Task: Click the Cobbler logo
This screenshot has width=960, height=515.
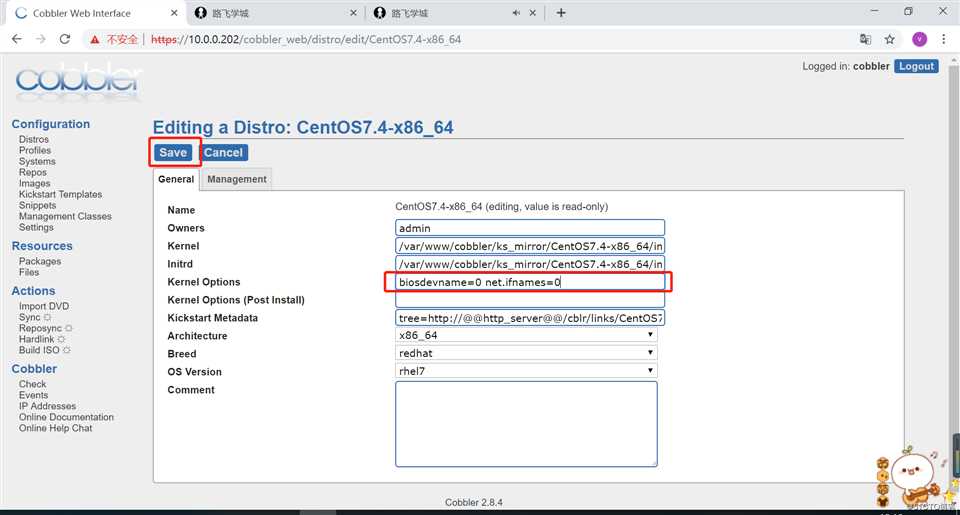Action: pos(78,82)
